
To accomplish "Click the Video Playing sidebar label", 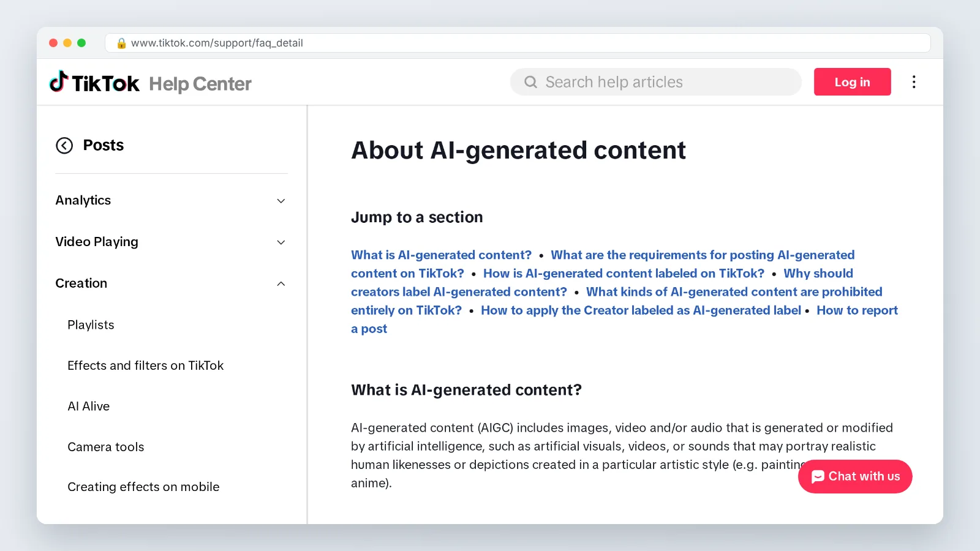I will click(97, 242).
